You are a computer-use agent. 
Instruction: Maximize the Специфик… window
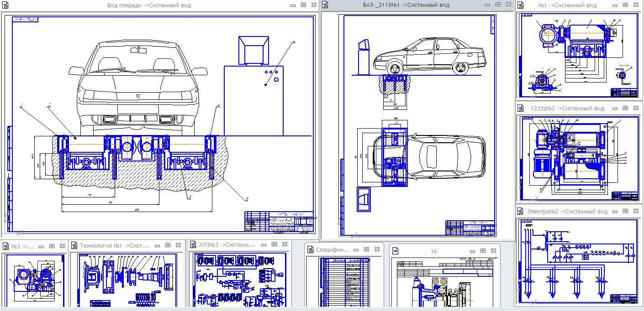pyautogui.click(x=367, y=249)
